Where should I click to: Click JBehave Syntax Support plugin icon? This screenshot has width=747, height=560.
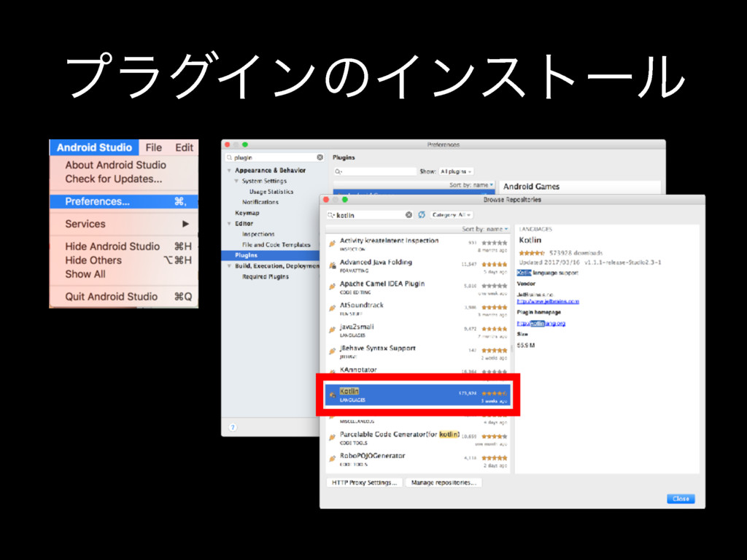tap(333, 351)
